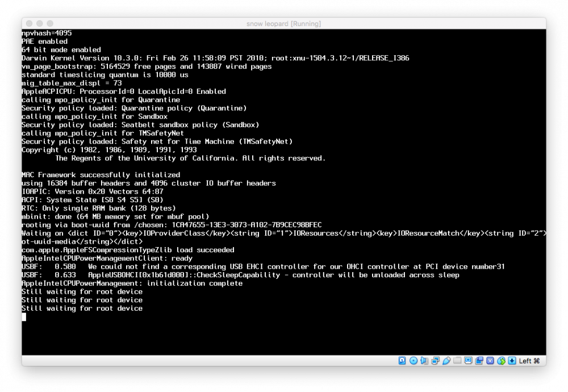Image resolution: width=568 pixels, height=392 pixels.
Task: Click the virtualization features V chip icon
Action: click(x=490, y=361)
